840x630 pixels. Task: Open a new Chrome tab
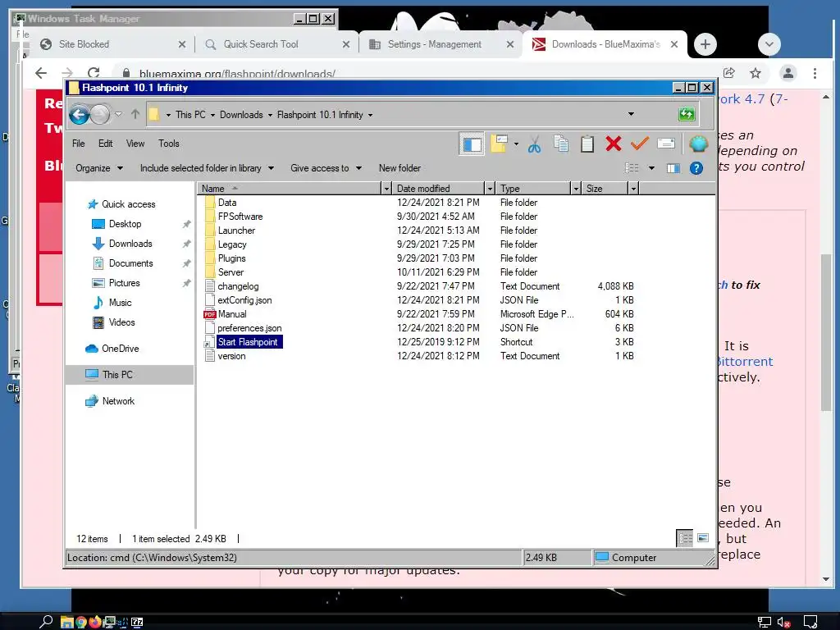[705, 44]
